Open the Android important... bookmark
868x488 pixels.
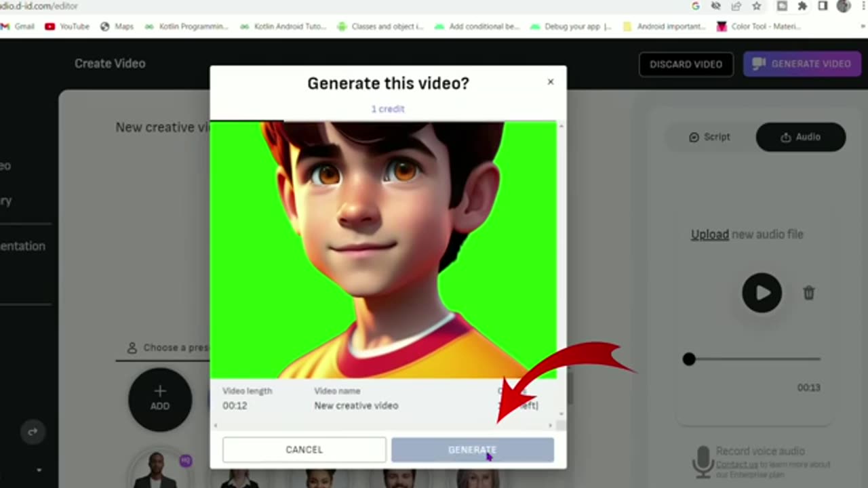pos(665,26)
